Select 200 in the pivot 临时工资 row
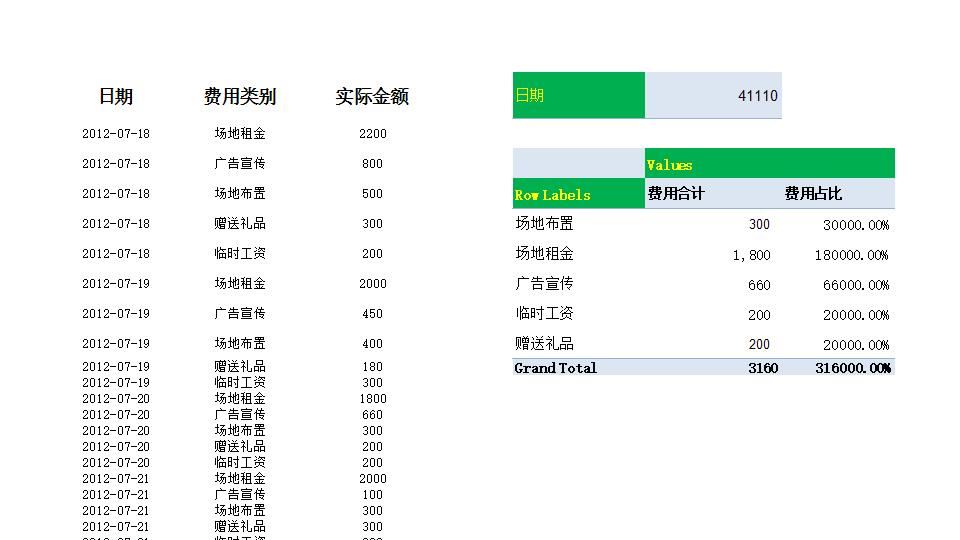 pyautogui.click(x=759, y=315)
